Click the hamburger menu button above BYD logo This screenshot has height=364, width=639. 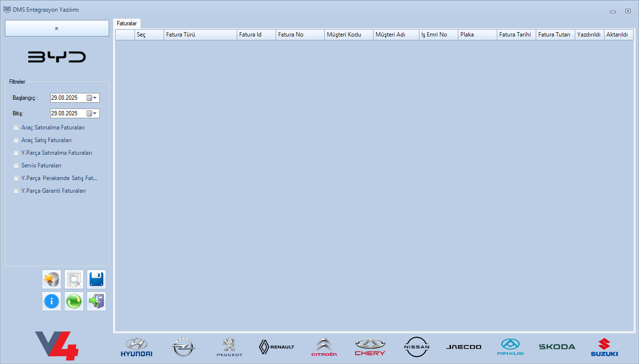[x=56, y=28]
